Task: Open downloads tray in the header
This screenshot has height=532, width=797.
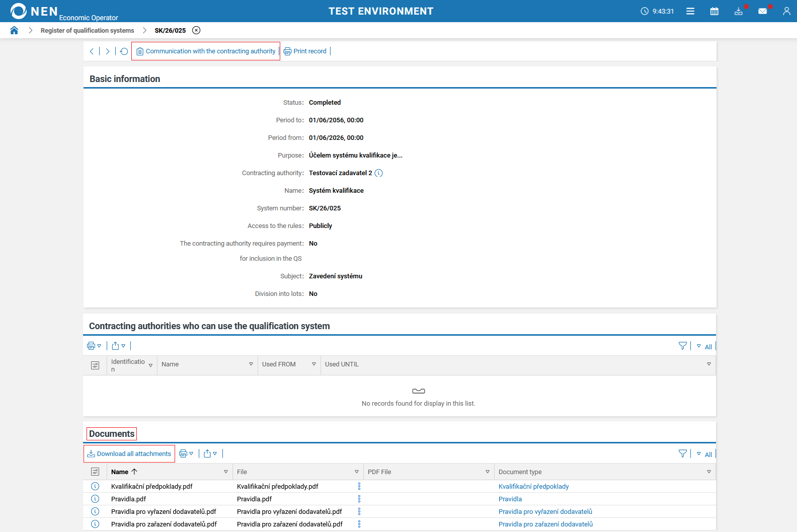Action: (x=739, y=11)
